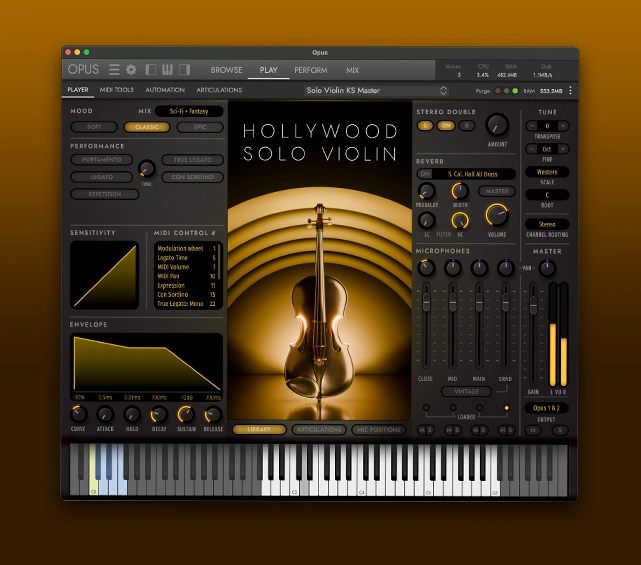Toggle the Portamento performance option

101,160
